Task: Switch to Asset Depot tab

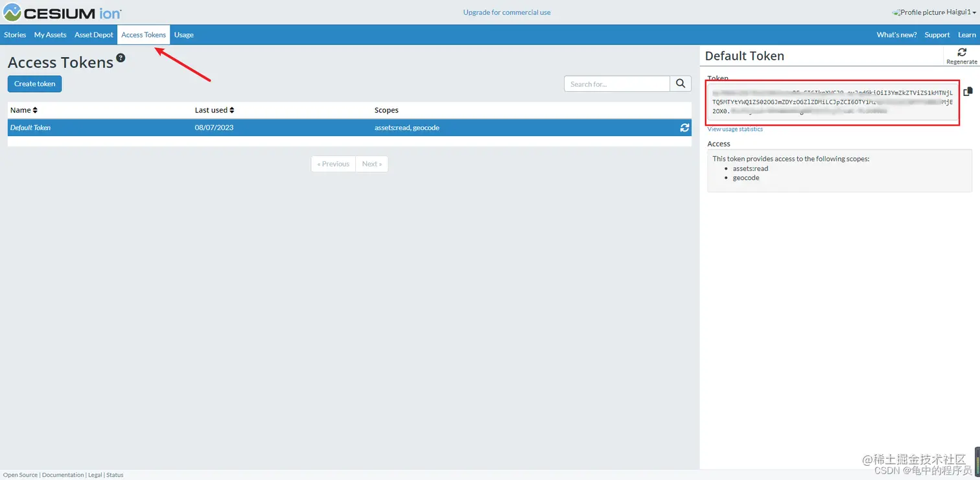Action: point(94,35)
